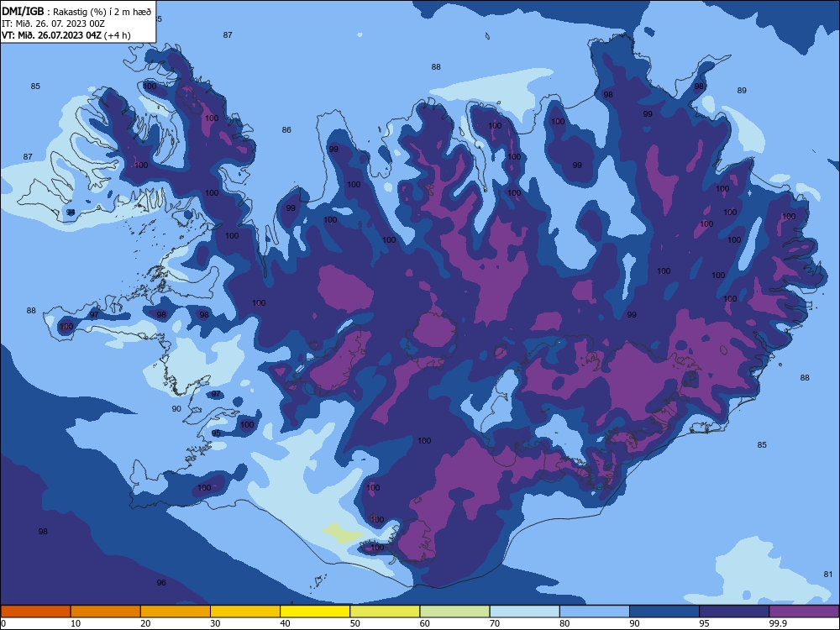Click the '99.9' legend scale label

pos(778,623)
